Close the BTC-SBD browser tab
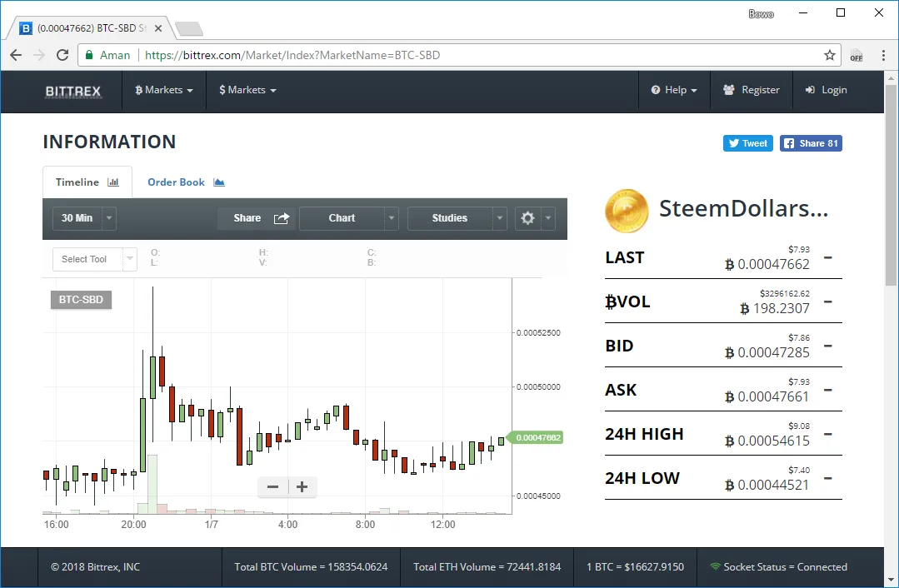Viewport: 899px width, 588px height. pyautogui.click(x=158, y=28)
